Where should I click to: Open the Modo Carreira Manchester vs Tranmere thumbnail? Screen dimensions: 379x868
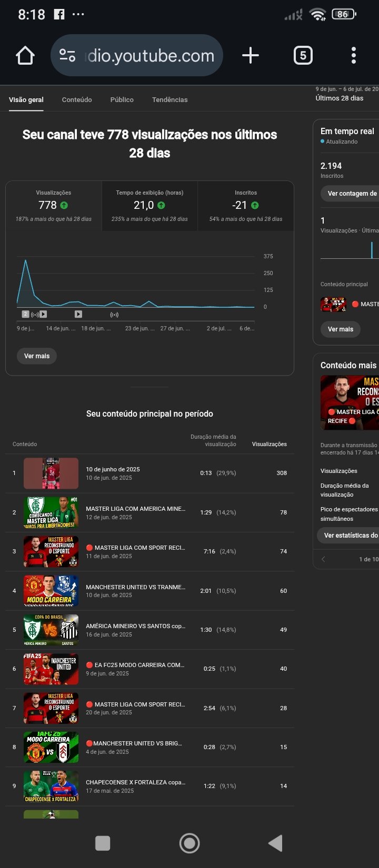pyautogui.click(x=51, y=591)
